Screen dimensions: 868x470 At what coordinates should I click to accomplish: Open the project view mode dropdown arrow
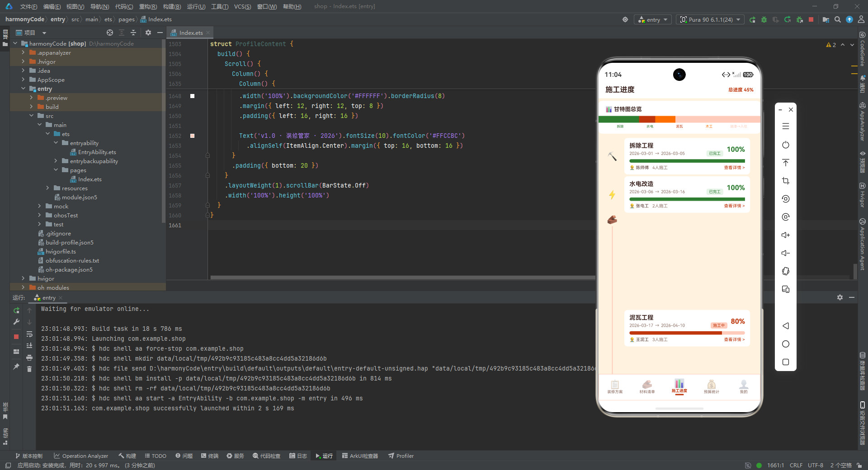click(44, 33)
